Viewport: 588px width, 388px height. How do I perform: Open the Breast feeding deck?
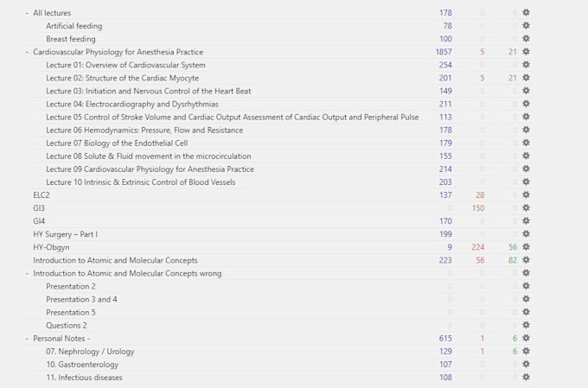pyautogui.click(x=71, y=39)
